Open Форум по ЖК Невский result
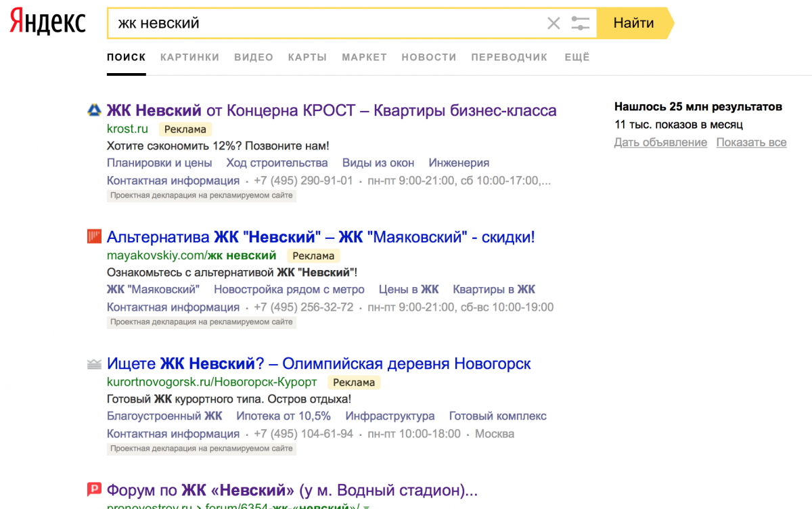812x509 pixels. pyautogui.click(x=292, y=490)
